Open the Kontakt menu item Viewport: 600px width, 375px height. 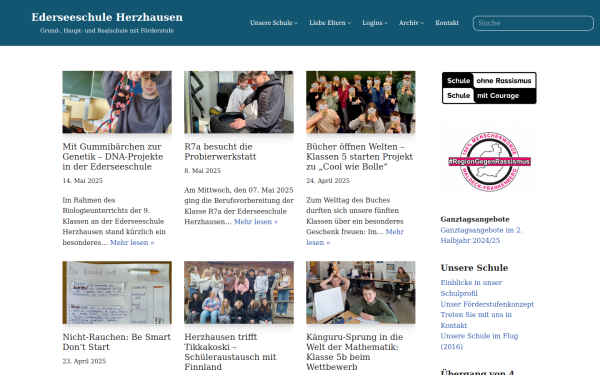pyautogui.click(x=447, y=23)
